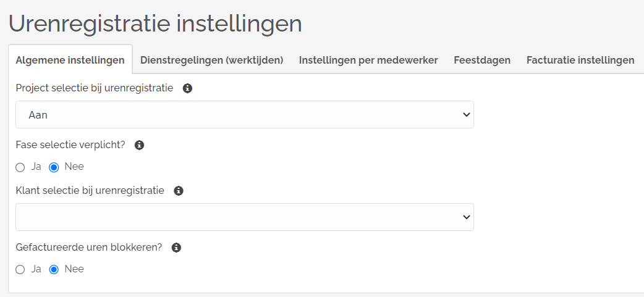The image size is (644, 297).
Task: Open the Project selectie dropdown showing Aan
Action: pyautogui.click(x=244, y=115)
